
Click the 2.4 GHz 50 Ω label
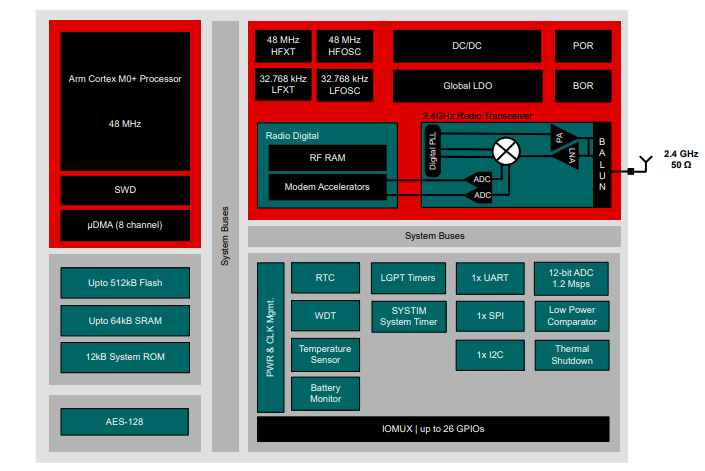coord(681,159)
